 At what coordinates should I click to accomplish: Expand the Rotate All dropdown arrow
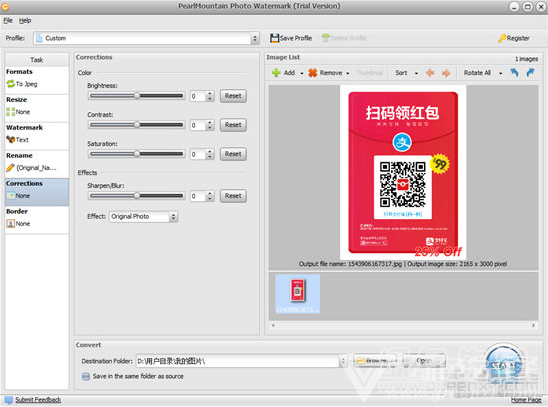click(x=500, y=73)
